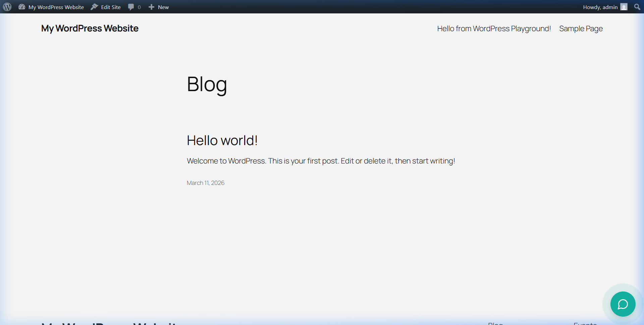Open the Hello world! post title
This screenshot has width=644, height=325.
tap(222, 140)
